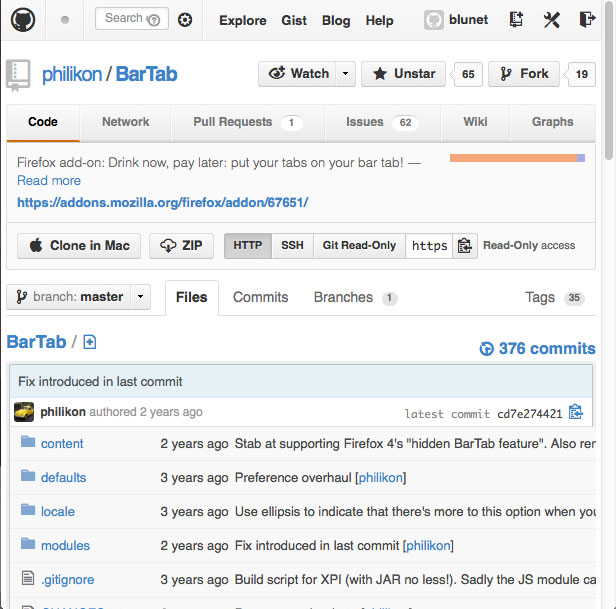The image size is (616, 609).
Task: Download repository as ZIP
Action: 182,246
